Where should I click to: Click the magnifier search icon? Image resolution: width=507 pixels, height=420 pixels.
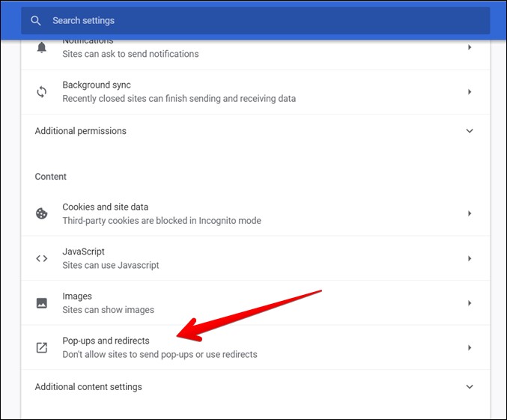click(35, 21)
